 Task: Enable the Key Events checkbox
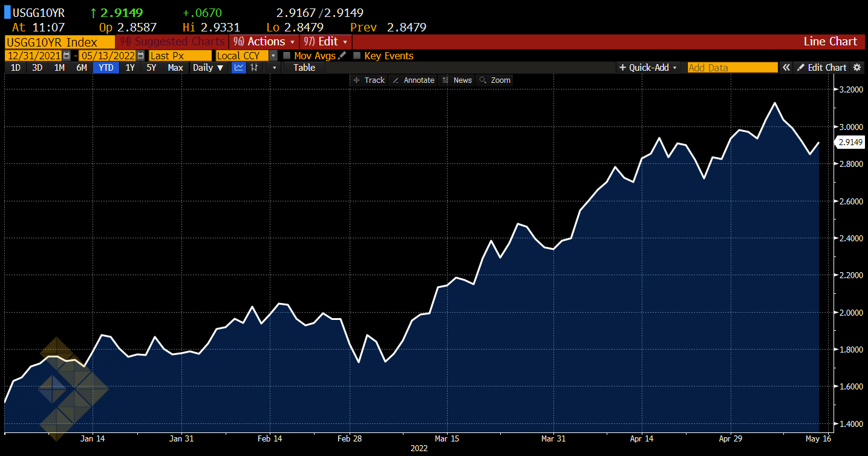click(357, 56)
